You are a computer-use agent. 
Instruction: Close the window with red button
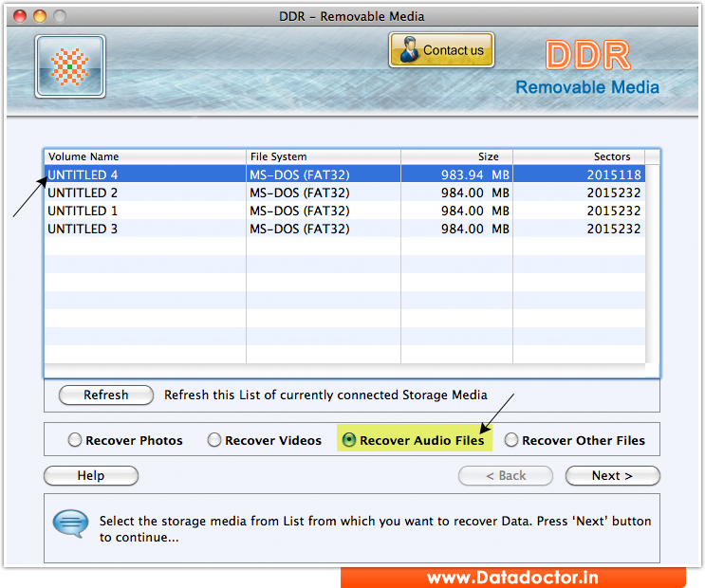20,16
